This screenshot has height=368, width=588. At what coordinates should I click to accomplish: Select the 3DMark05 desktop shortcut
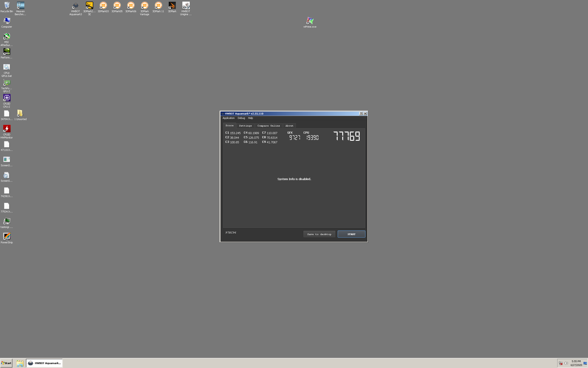[117, 7]
